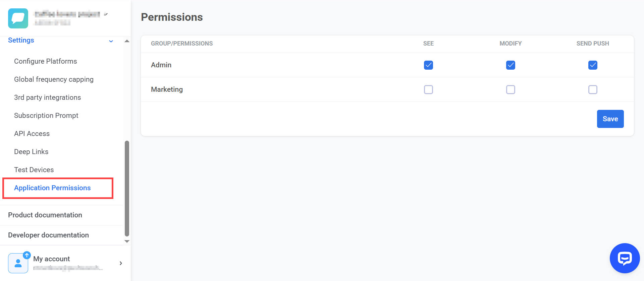The height and width of the screenshot is (281, 644).
Task: Click the scrollbar down arrow in the sidebar
Action: click(x=127, y=241)
